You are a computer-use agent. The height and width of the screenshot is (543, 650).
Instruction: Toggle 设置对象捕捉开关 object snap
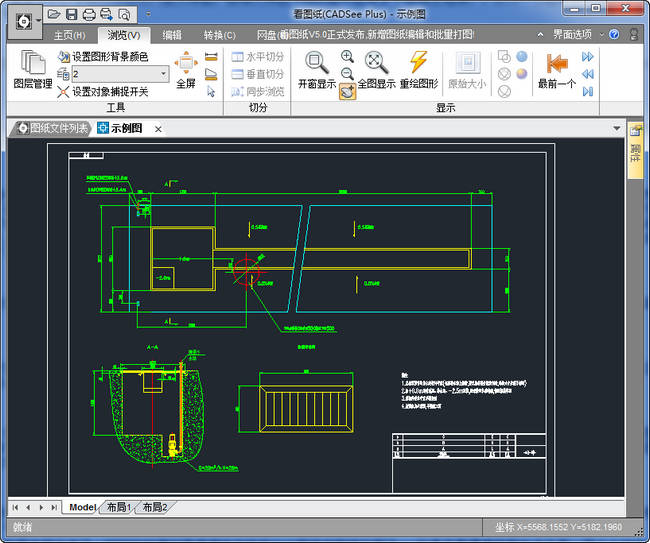coord(103,91)
